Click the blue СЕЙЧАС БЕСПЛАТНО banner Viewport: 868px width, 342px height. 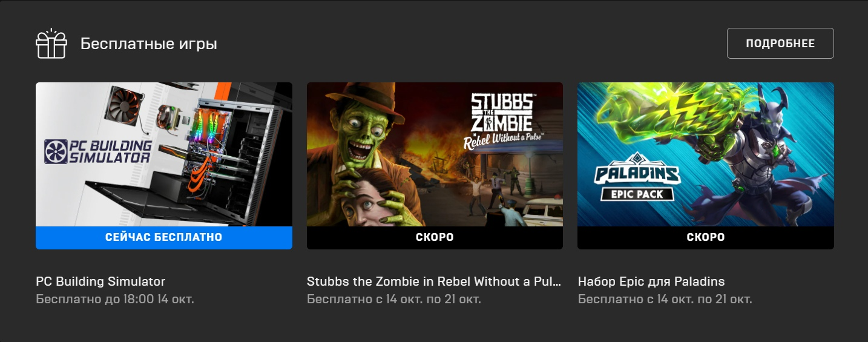(x=164, y=237)
